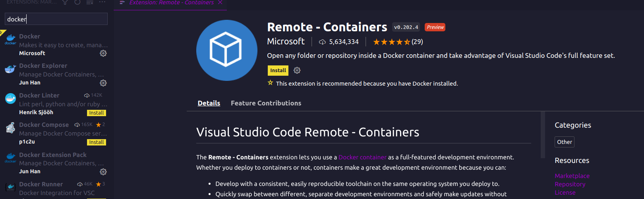Select Docker Extension Pack title in list

(53, 155)
